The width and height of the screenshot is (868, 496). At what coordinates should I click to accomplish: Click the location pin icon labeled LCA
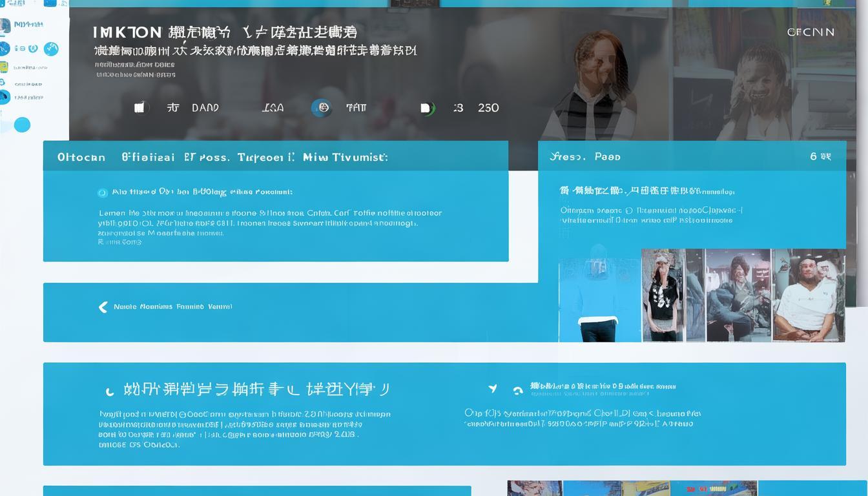271,108
